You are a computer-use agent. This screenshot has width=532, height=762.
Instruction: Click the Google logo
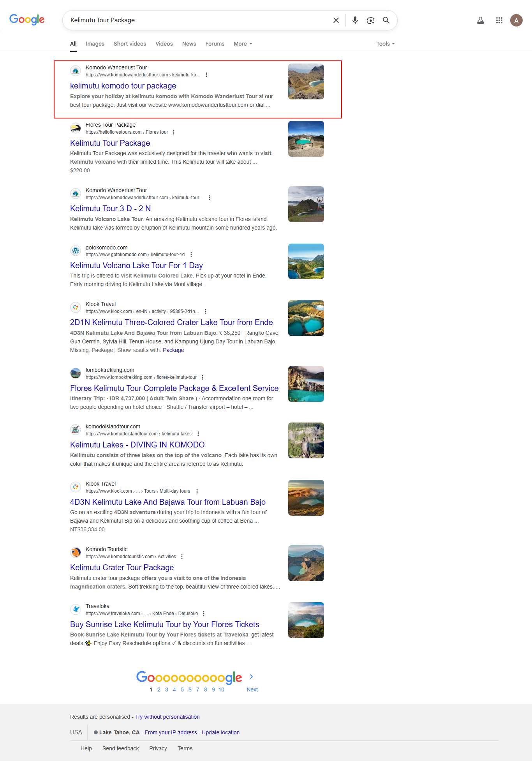tap(27, 19)
